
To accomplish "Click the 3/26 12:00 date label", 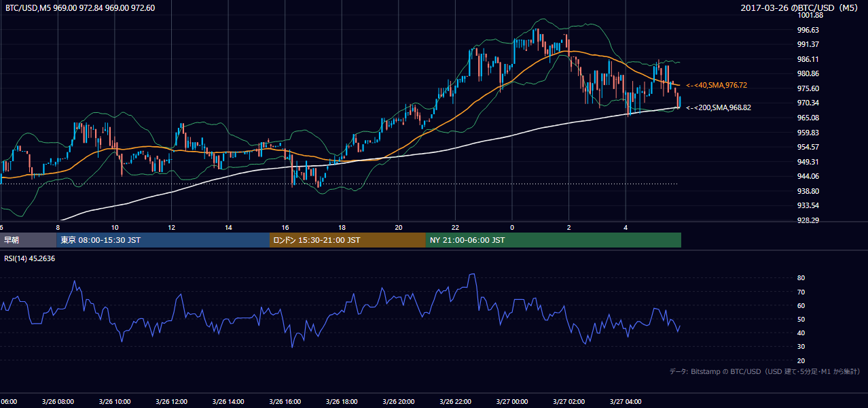I will 171,402.
